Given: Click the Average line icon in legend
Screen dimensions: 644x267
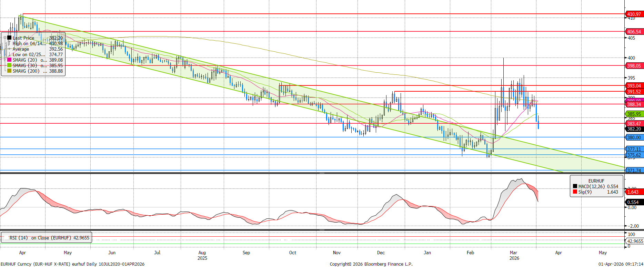Looking at the screenshot, I should pos(9,49).
